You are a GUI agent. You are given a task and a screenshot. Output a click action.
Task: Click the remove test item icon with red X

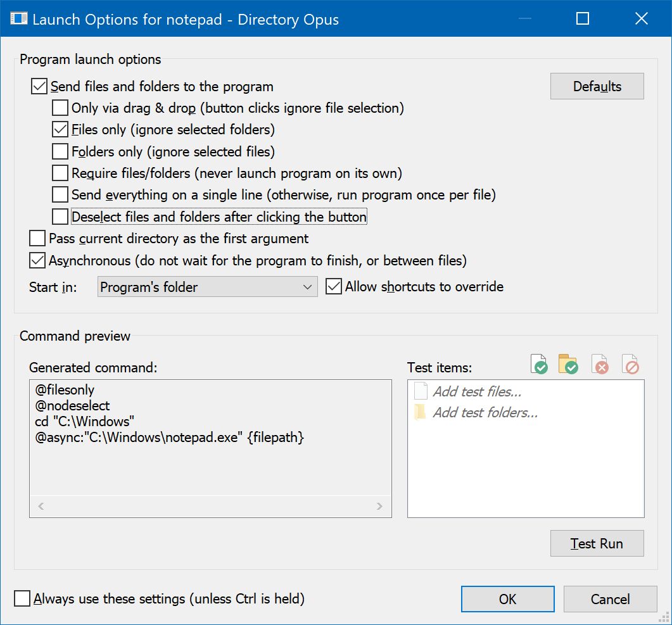(600, 364)
